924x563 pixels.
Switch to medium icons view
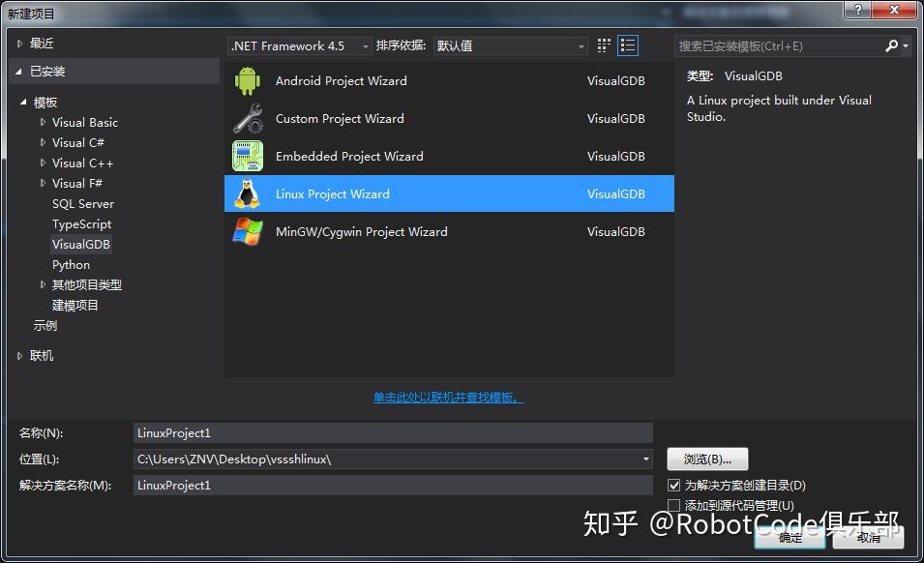tap(603, 44)
